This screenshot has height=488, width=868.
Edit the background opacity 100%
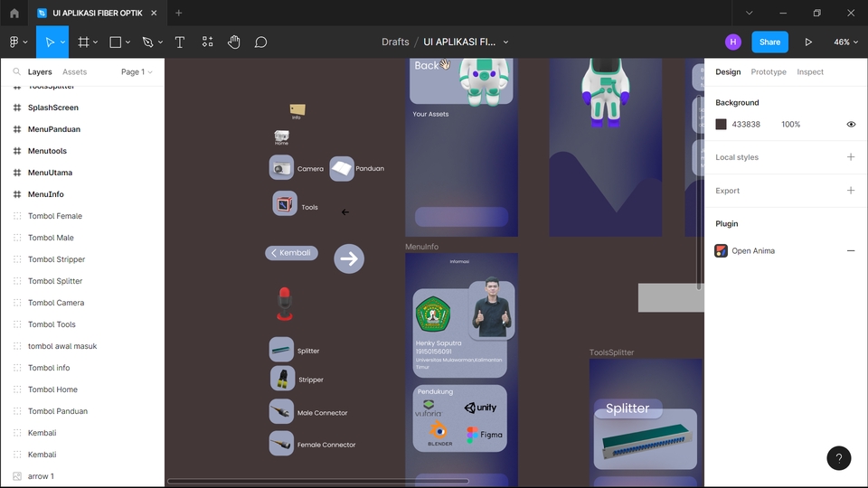(790, 125)
